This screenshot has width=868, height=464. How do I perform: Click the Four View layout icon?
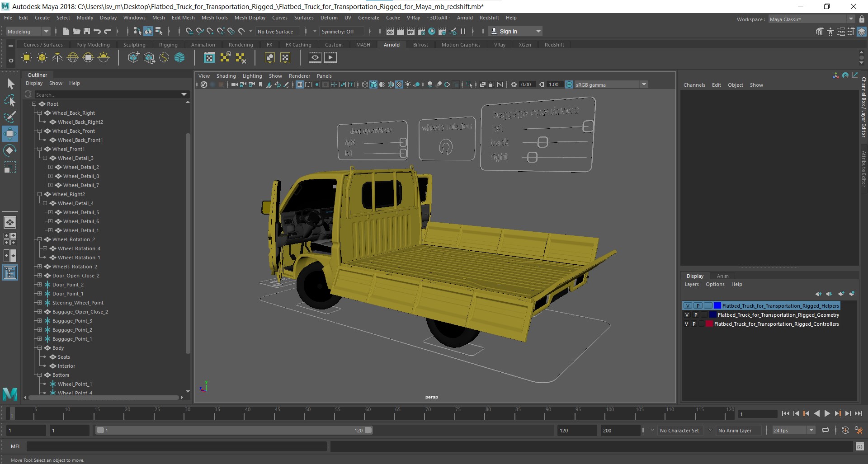tap(10, 239)
